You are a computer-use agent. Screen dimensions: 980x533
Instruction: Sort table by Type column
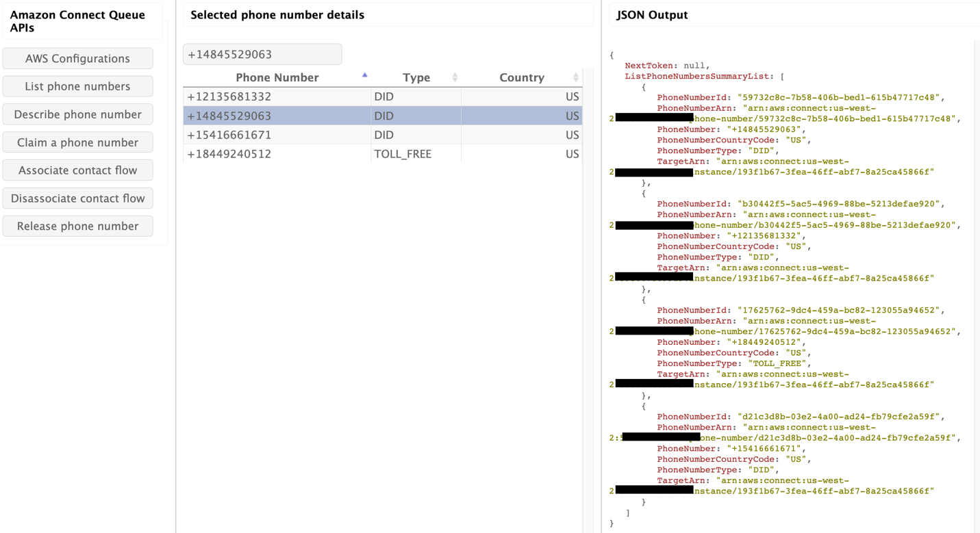tap(416, 77)
